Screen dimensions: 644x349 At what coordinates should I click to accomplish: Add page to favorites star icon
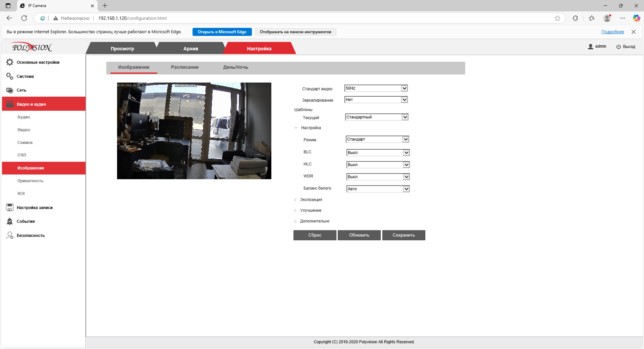pyautogui.click(x=557, y=18)
